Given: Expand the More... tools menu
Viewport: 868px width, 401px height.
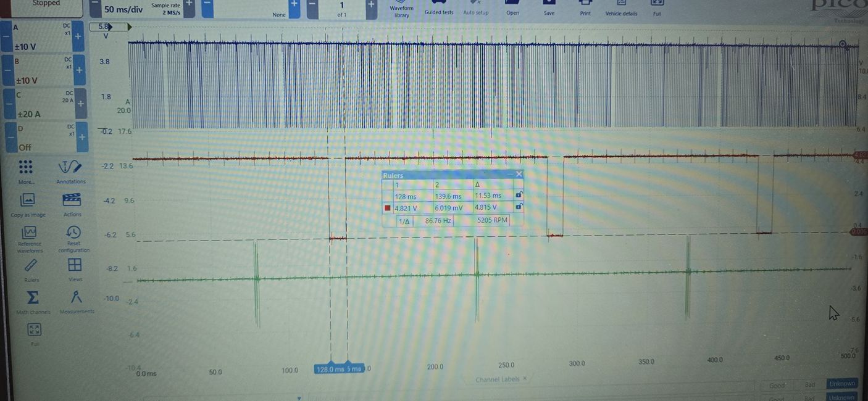Looking at the screenshot, I should (x=26, y=168).
